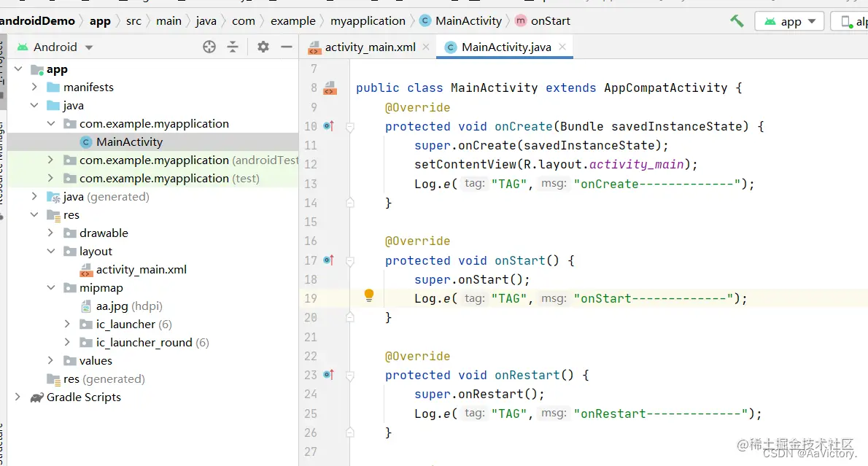Screen dimensions: 868x466
Task: Click the src breadcrumb
Action: (x=133, y=21)
